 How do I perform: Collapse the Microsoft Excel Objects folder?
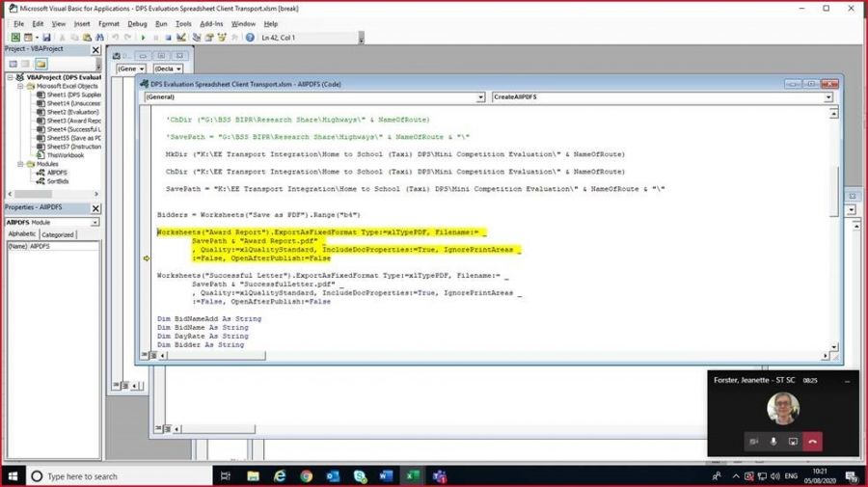pyautogui.click(x=20, y=87)
